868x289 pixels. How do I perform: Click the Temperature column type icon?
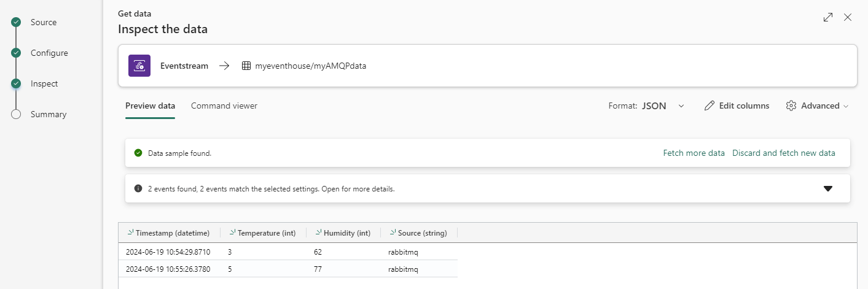(x=232, y=233)
